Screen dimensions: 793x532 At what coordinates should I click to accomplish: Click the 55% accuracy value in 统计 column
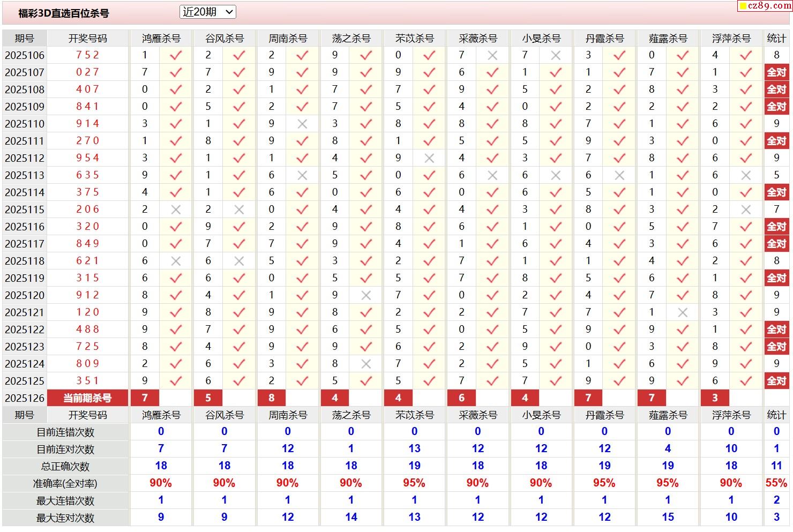tap(776, 483)
